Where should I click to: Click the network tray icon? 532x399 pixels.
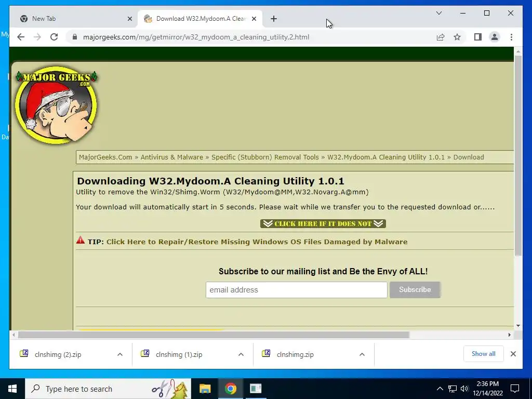(x=453, y=389)
